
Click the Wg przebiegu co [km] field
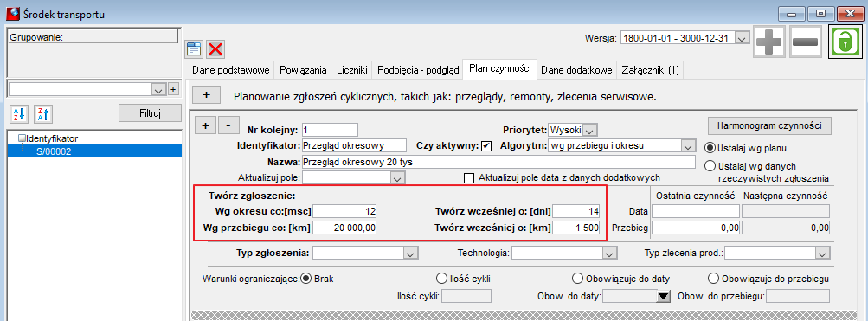[x=345, y=228]
